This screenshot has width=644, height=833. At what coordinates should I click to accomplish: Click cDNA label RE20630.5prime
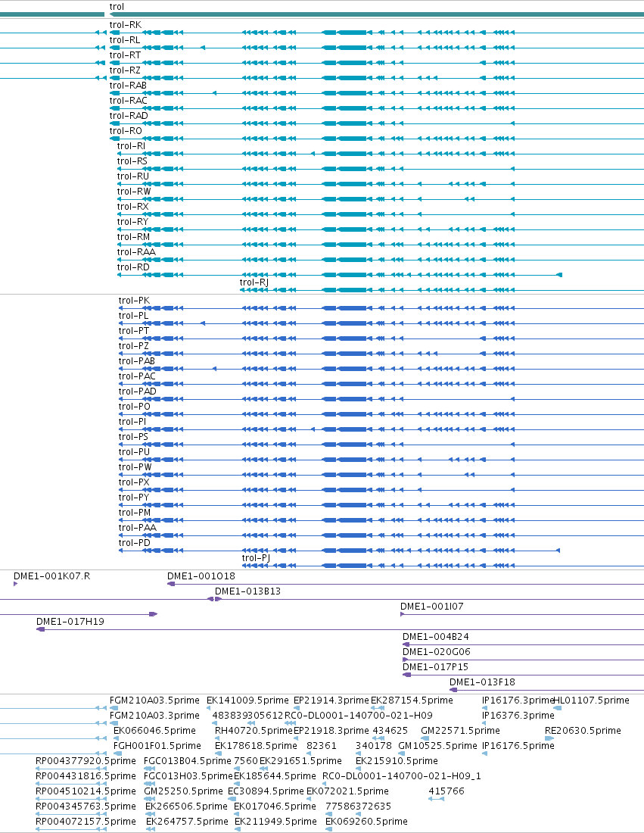(x=583, y=731)
